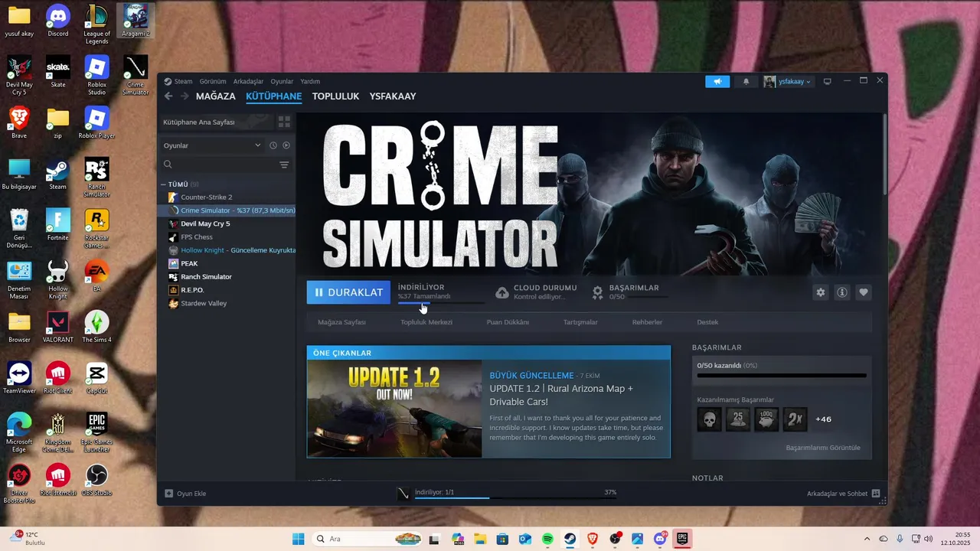Open the Görünüm menu

pos(213,81)
